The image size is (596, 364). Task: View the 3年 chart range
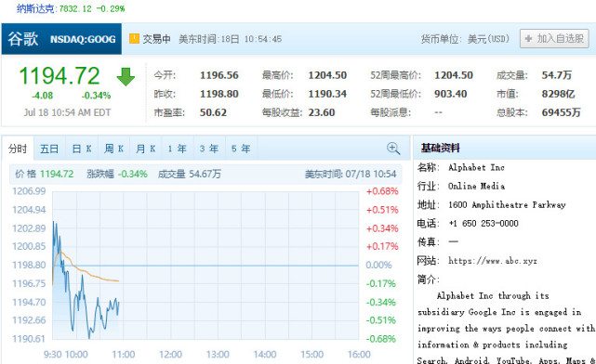coord(209,149)
